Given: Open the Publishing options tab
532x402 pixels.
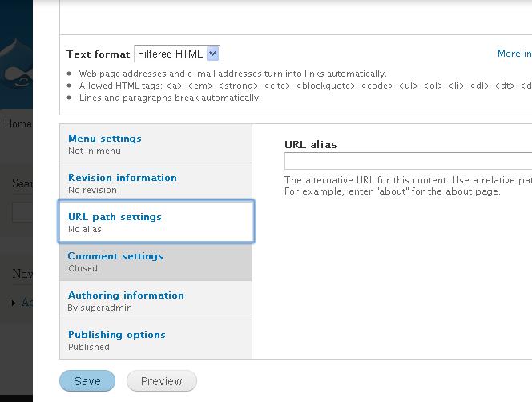Looking at the screenshot, I should click(x=116, y=335).
